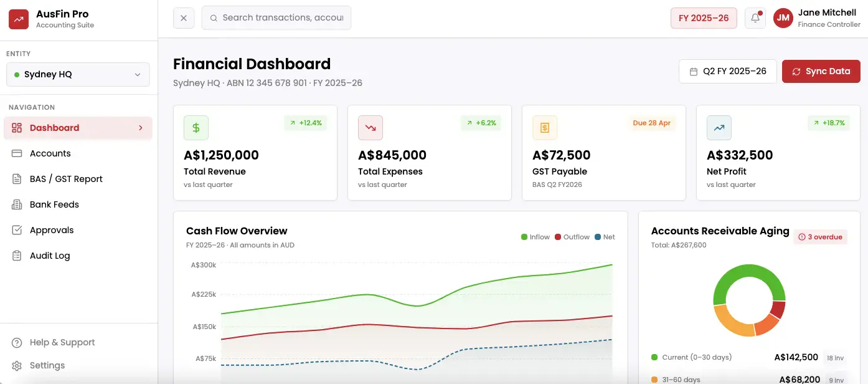Click the Dashboard grid icon

tap(17, 128)
